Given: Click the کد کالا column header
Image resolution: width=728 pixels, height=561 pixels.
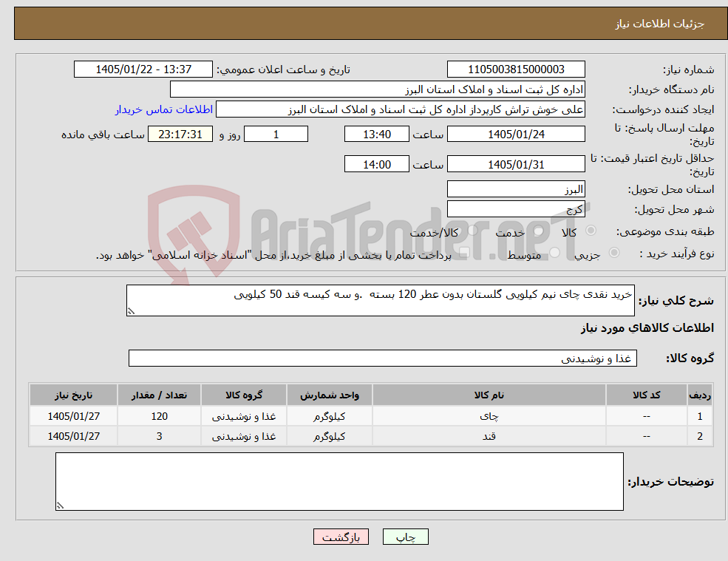Looking at the screenshot, I should (646, 395).
